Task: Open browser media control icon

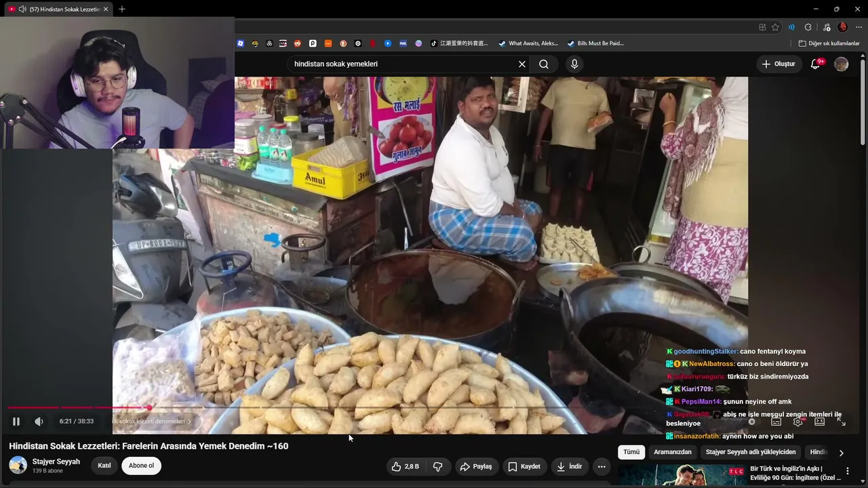Action: point(826,27)
